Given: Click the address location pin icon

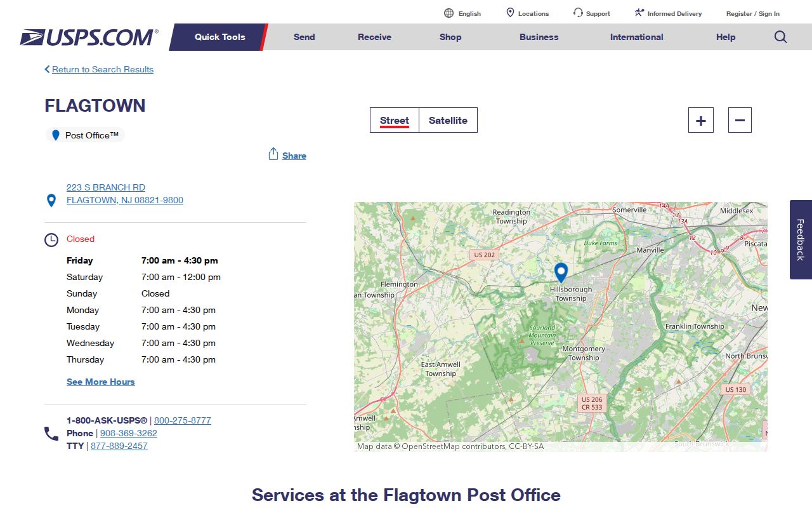Looking at the screenshot, I should (x=51, y=201).
